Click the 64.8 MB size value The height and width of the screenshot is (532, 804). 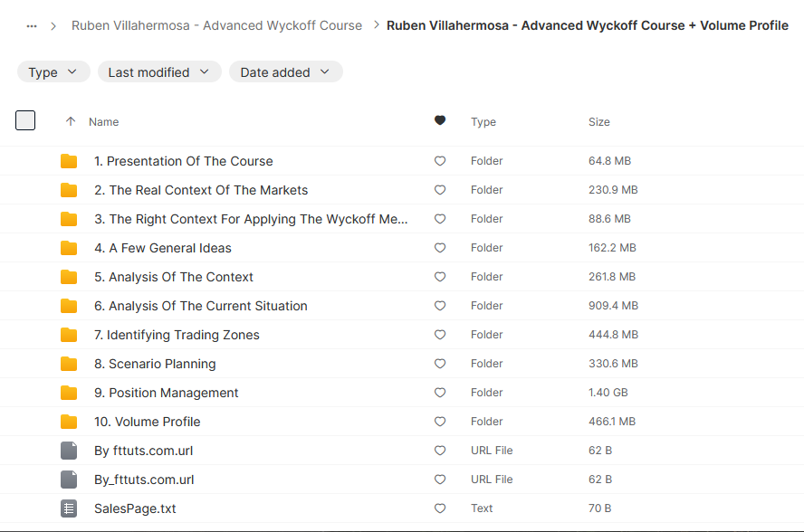pos(609,161)
